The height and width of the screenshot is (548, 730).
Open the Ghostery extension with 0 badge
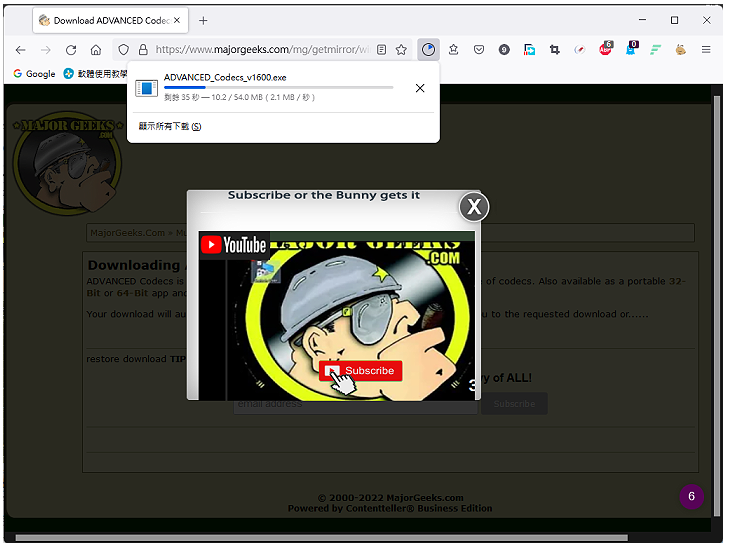pos(631,48)
